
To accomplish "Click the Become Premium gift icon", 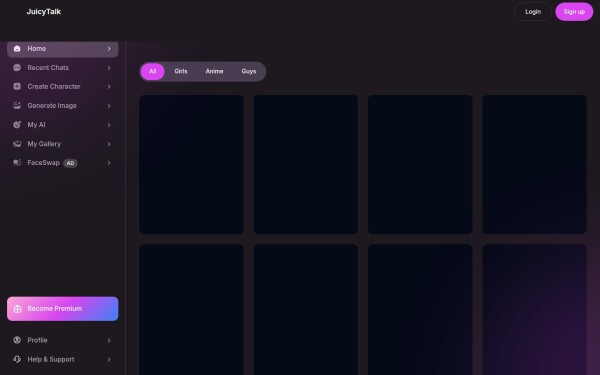I will pos(17,309).
